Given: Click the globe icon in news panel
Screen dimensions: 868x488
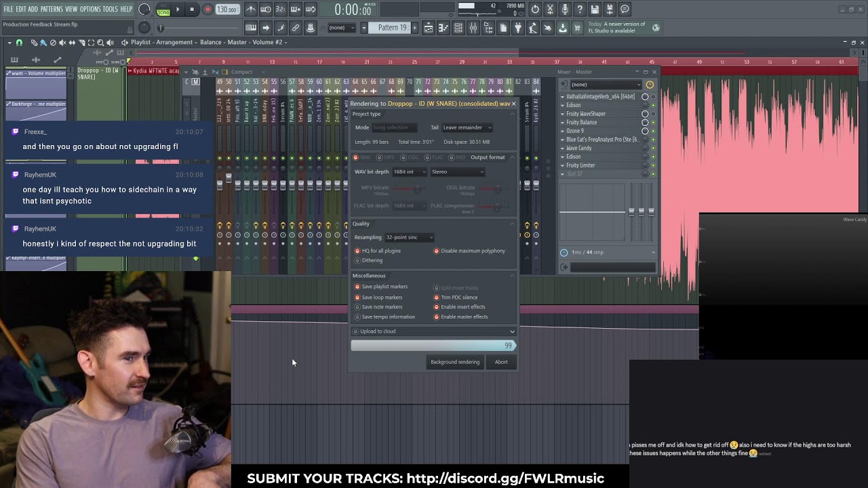Looking at the screenshot, I should coord(656,28).
